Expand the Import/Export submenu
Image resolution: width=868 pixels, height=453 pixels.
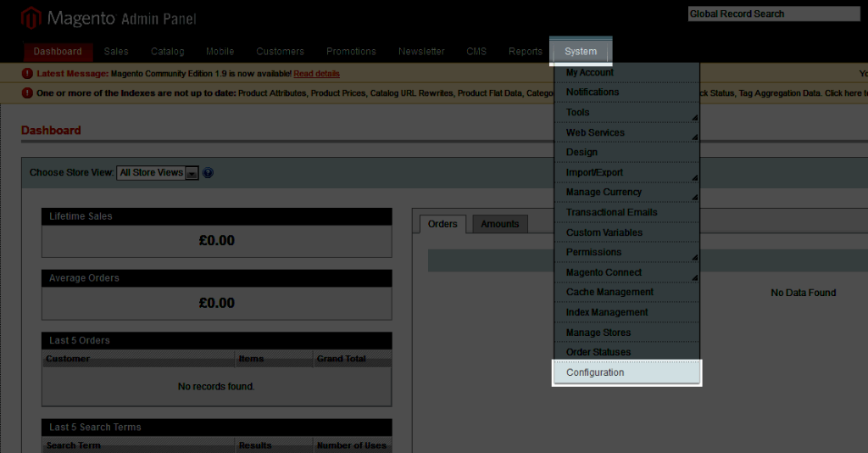click(626, 172)
